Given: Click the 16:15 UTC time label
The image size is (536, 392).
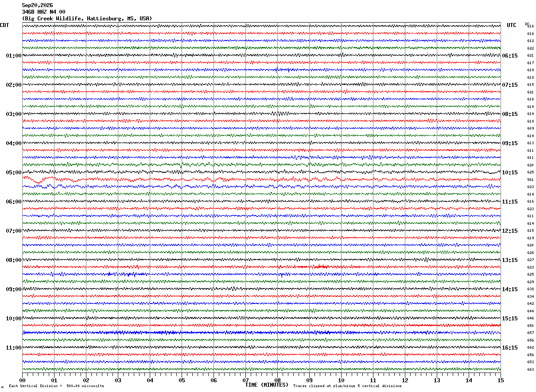Looking at the screenshot, I should coord(510,348).
